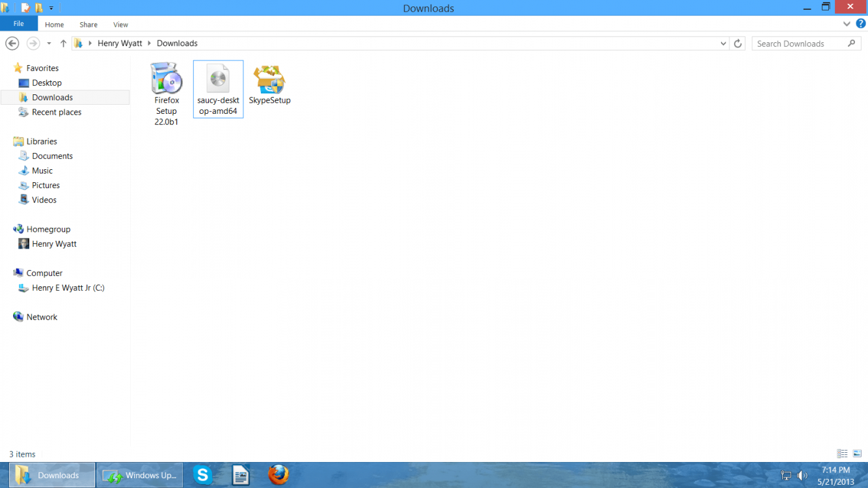The height and width of the screenshot is (488, 868).
Task: Open the recent locations dropdown
Action: tap(49, 44)
